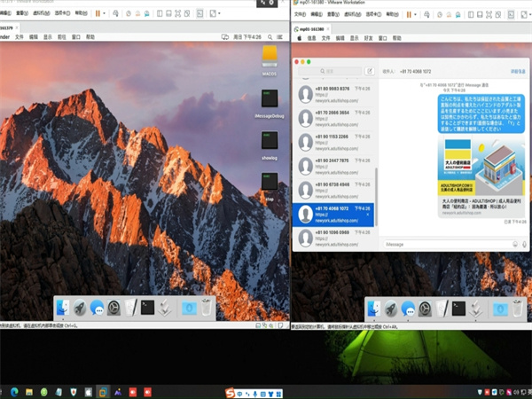Click the Trash in left VM dock

tap(207, 308)
